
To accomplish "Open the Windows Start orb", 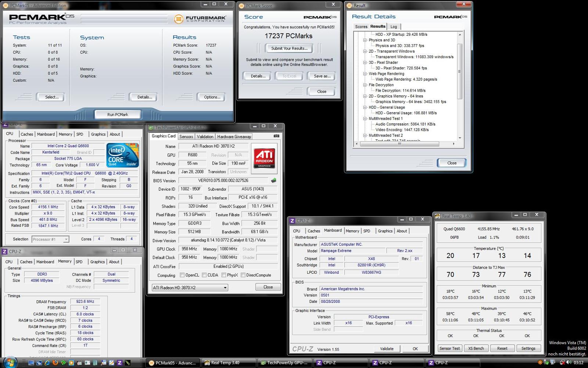I will [x=10, y=362].
